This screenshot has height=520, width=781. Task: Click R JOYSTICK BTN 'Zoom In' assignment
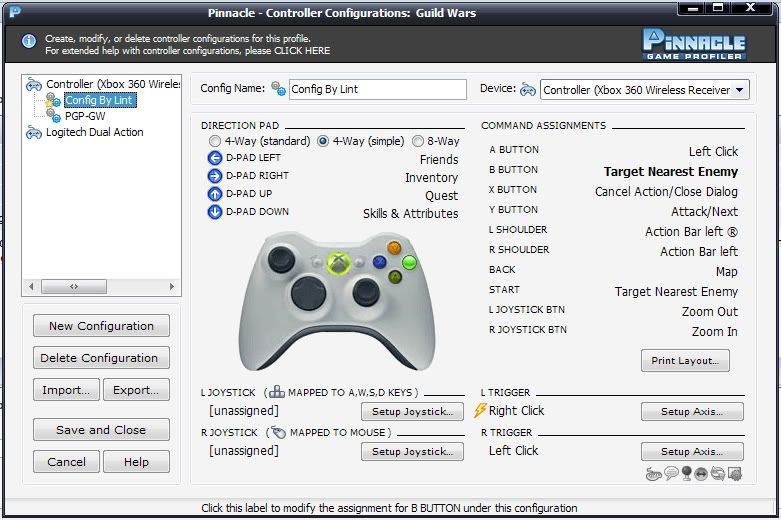point(715,332)
